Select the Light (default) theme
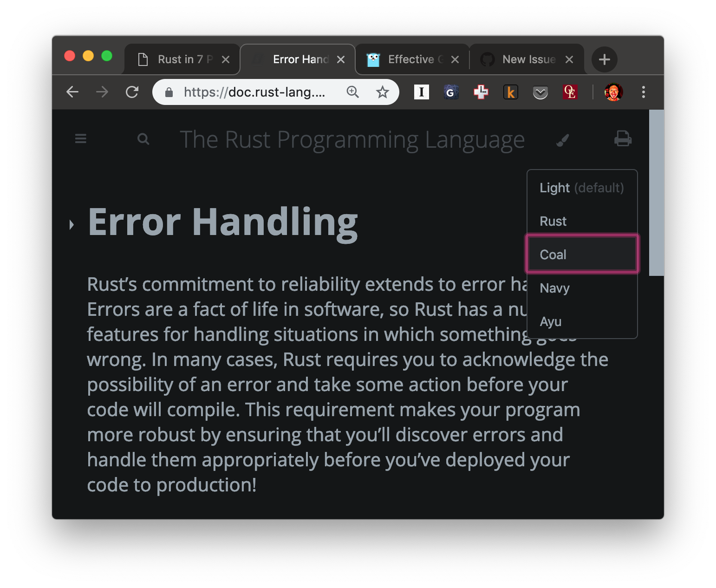The width and height of the screenshot is (716, 588). click(582, 188)
